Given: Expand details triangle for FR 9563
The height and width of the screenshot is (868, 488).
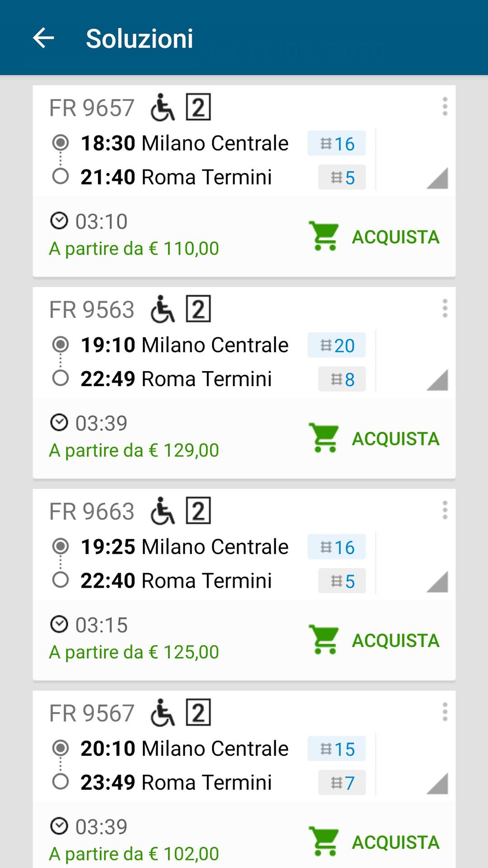Looking at the screenshot, I should (x=437, y=380).
